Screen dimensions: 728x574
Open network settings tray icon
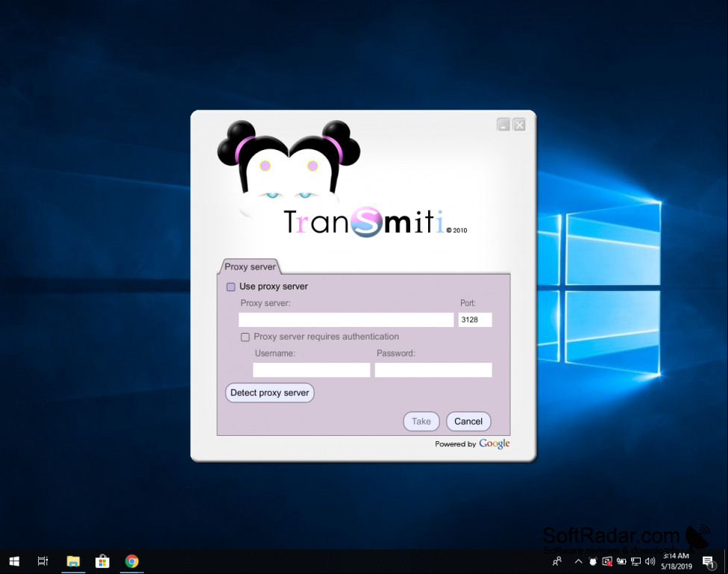pyautogui.click(x=636, y=561)
